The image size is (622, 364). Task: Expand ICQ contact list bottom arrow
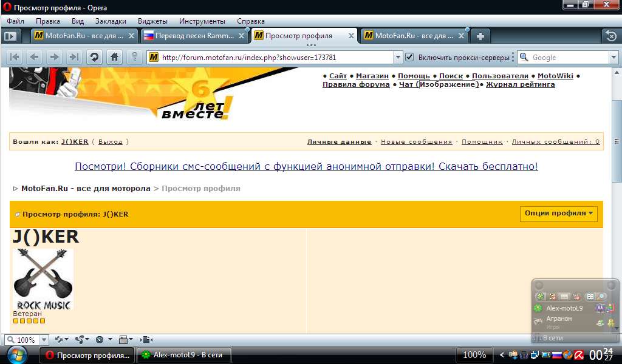(x=616, y=328)
